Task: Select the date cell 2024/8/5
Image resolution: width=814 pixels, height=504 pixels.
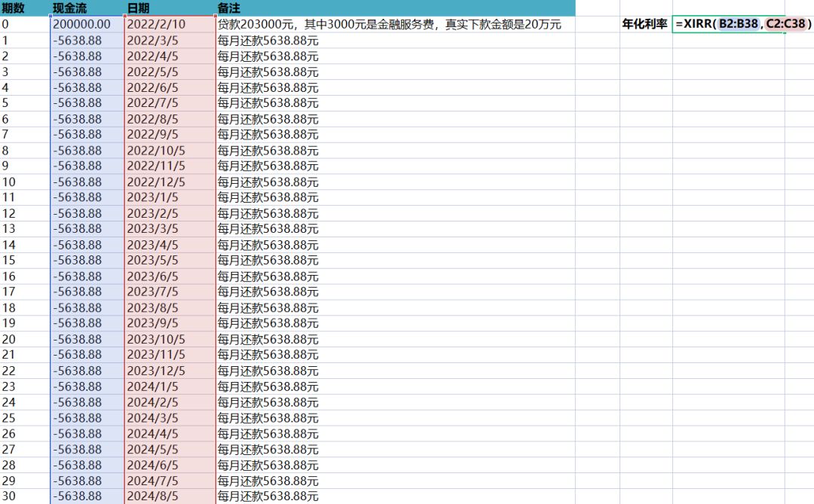Action: pos(170,496)
